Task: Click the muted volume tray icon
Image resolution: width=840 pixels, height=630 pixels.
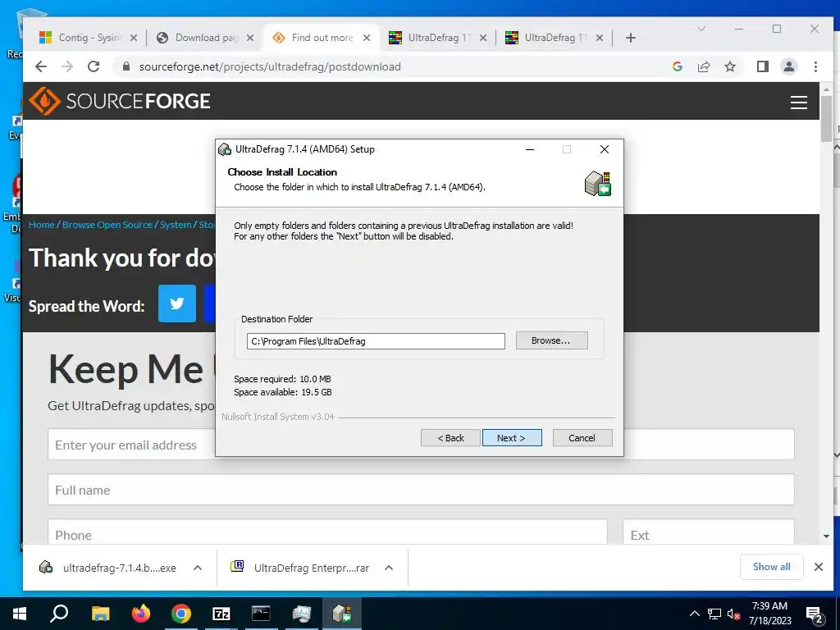Action: tap(733, 614)
